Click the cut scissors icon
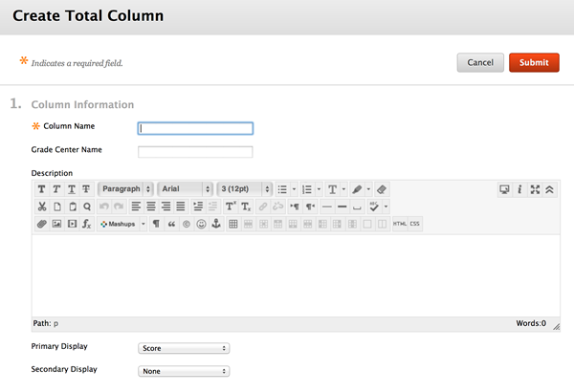 (x=42, y=207)
